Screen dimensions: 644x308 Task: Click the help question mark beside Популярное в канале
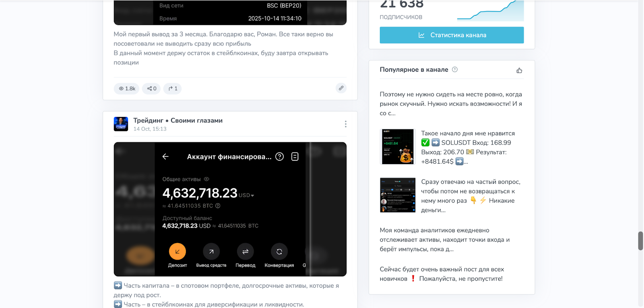[455, 69]
